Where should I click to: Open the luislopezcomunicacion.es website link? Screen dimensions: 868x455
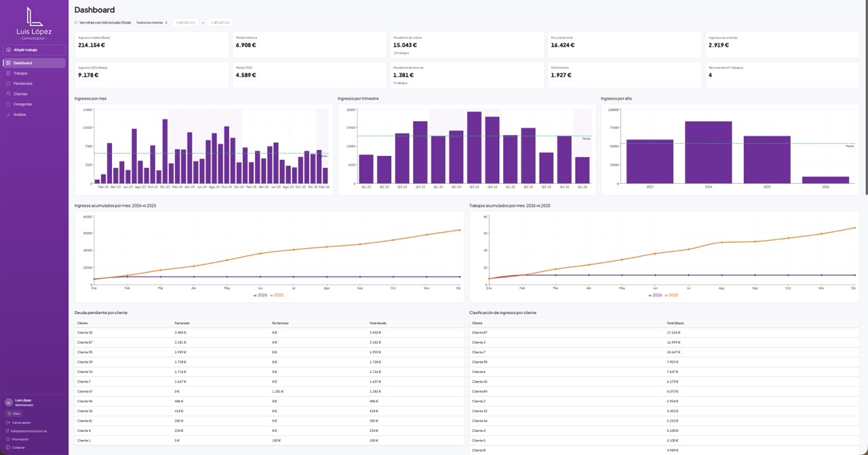point(29,431)
